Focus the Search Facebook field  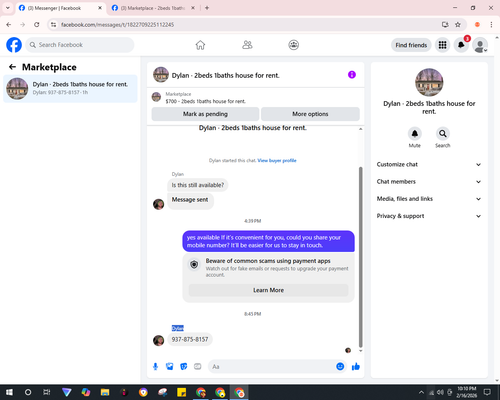[80, 45]
